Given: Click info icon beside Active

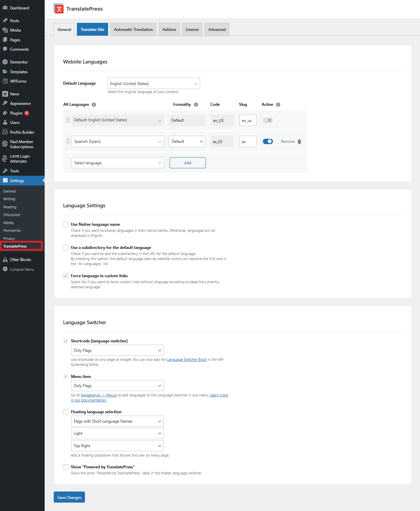Looking at the screenshot, I should coord(278,104).
